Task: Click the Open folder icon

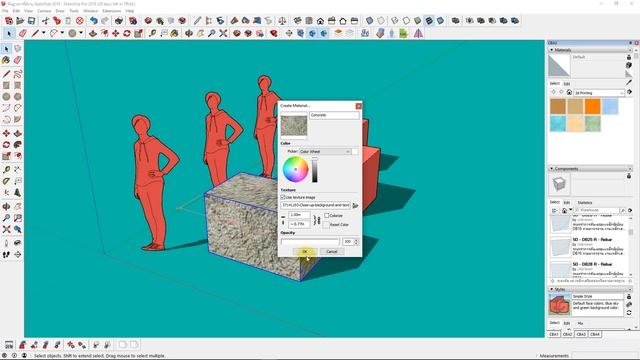Action: pyautogui.click(x=20, y=20)
